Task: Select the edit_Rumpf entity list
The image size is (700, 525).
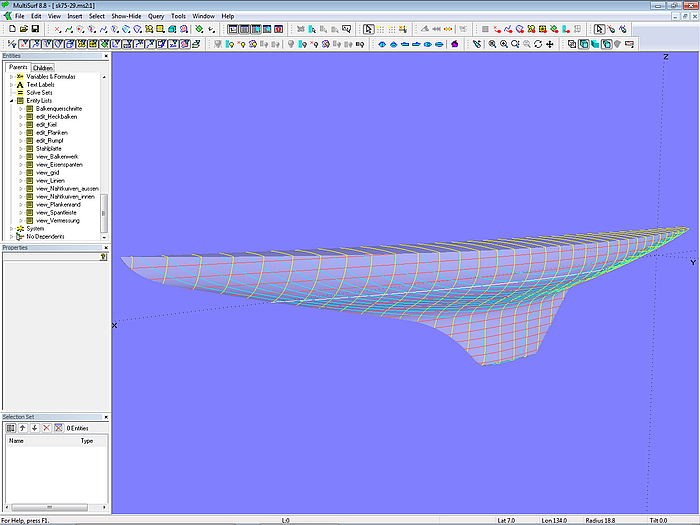Action: point(50,140)
